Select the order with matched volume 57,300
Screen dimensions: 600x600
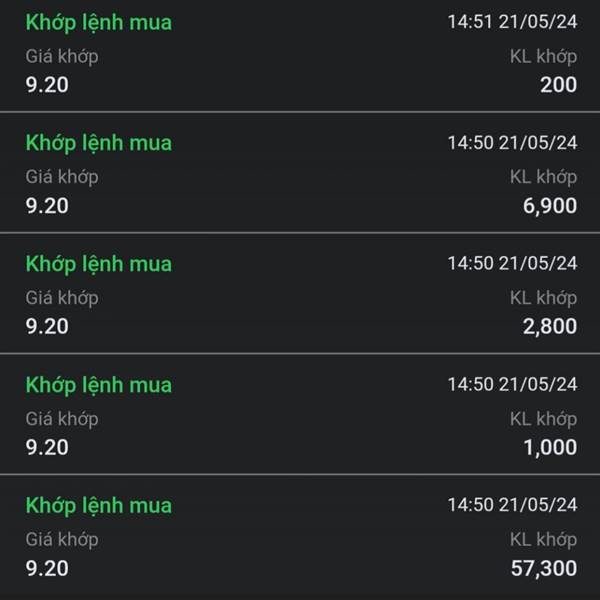point(300,538)
